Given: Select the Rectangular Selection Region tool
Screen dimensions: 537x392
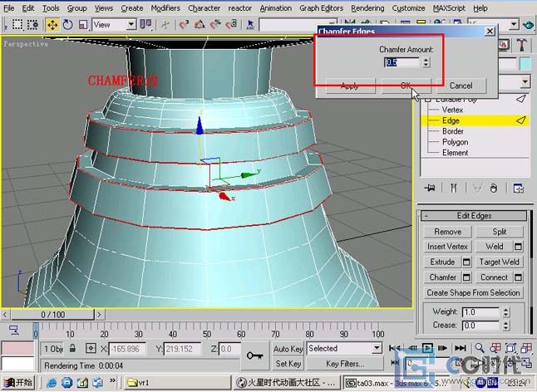Looking at the screenshot, I should coord(17,25).
